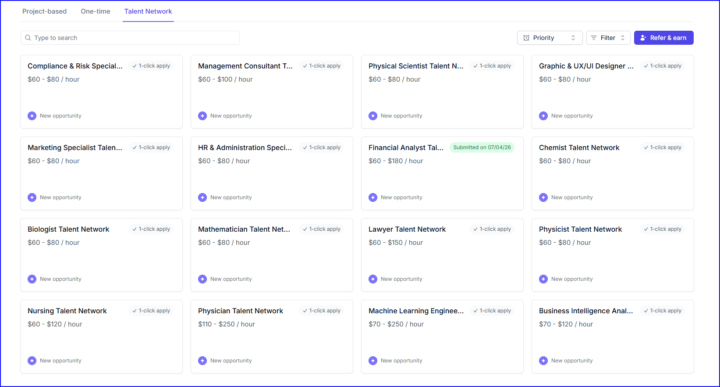Screen dimensions: 720x387
Task: Click New opportunity icon on Mathematician card
Action: pos(202,279)
